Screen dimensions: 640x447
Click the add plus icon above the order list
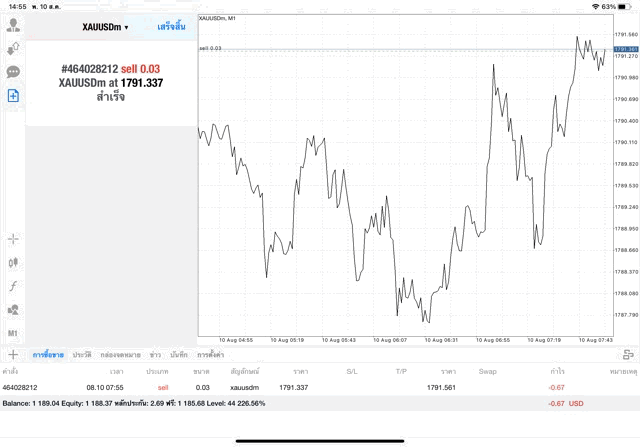[x=13, y=354]
